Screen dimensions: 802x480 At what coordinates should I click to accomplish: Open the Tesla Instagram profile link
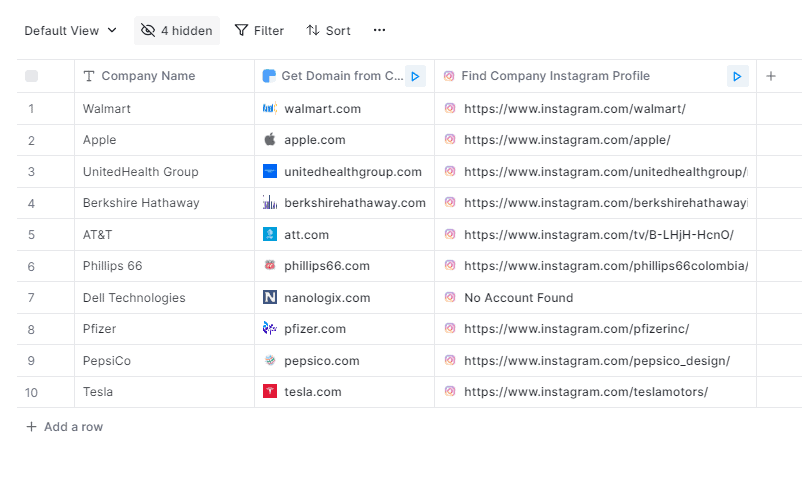tap(585, 392)
